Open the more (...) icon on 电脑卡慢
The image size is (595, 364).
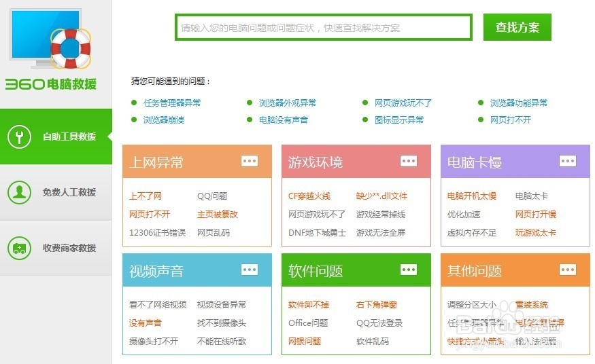(568, 161)
